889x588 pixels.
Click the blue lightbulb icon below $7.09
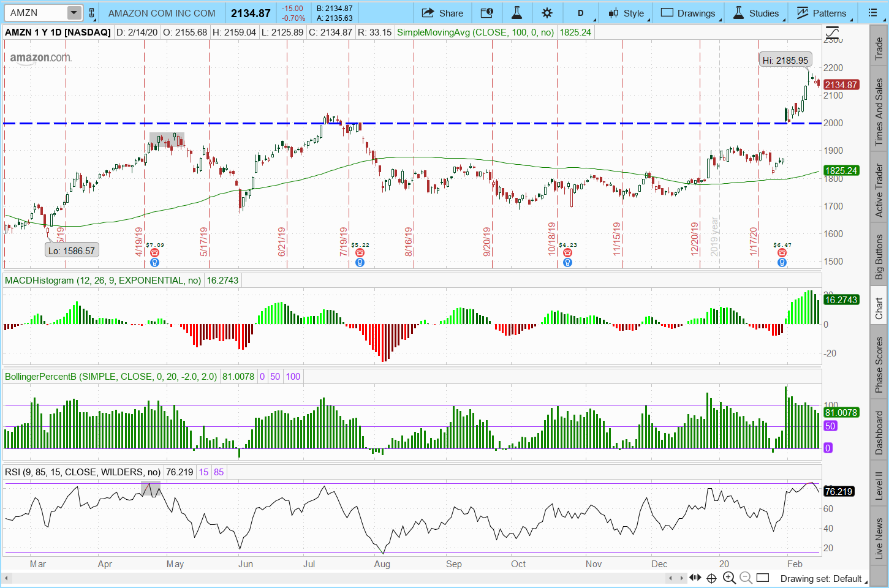[154, 263]
